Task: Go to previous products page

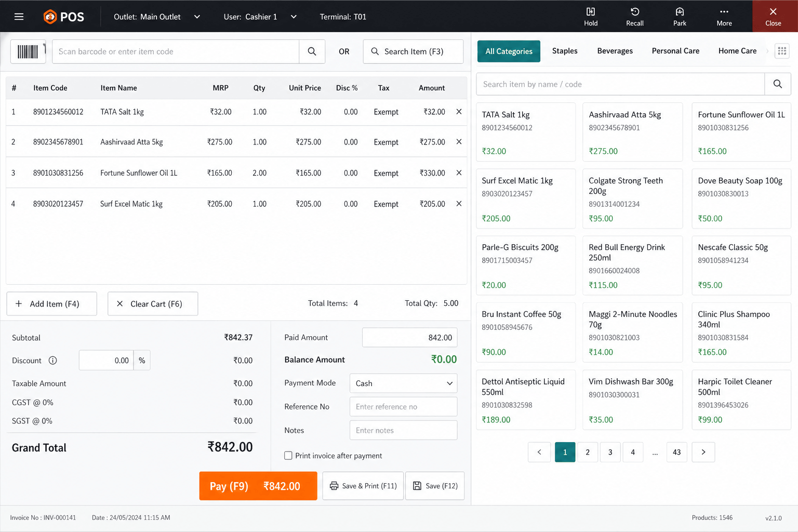Action: (x=539, y=452)
